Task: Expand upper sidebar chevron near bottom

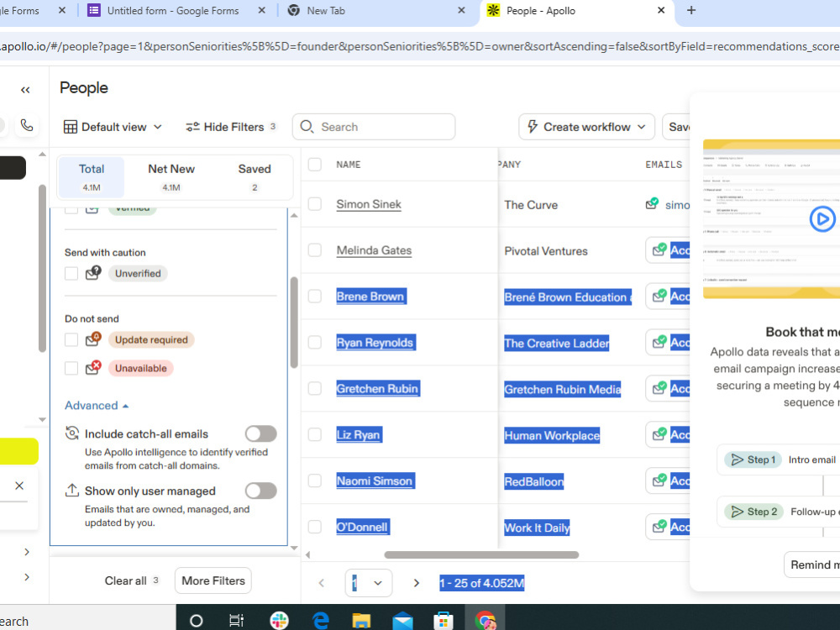Action: [27, 552]
